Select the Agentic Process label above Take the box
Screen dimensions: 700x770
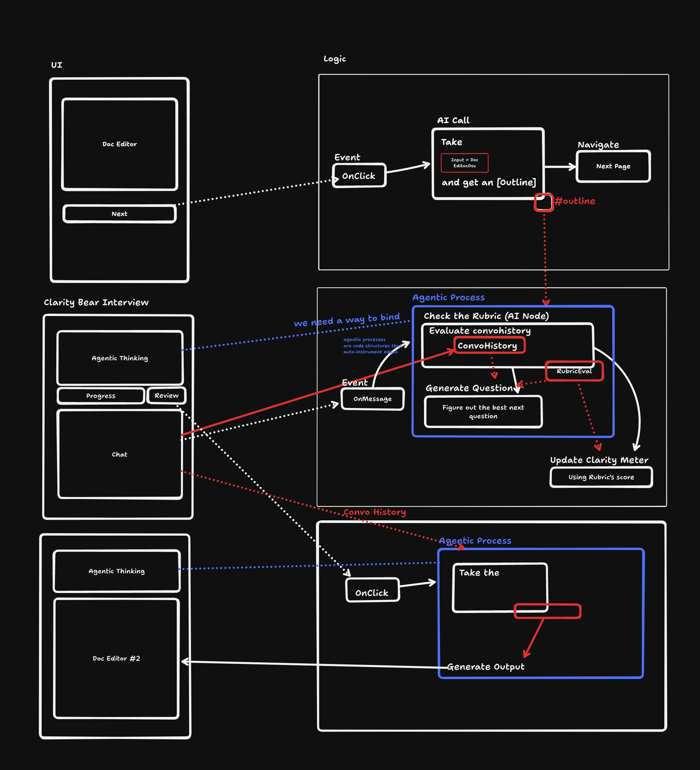coord(475,541)
